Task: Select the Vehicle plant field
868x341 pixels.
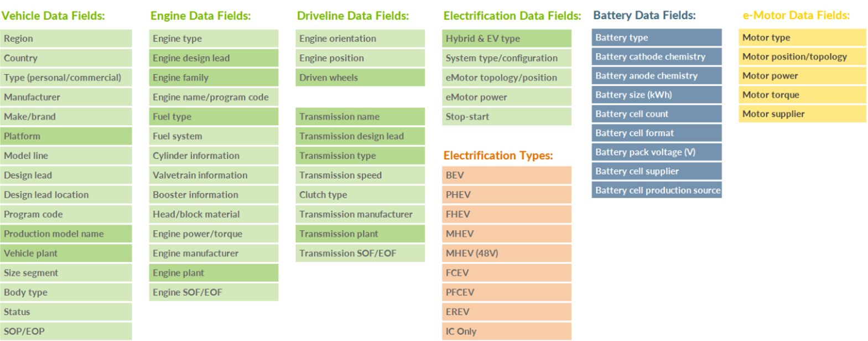Action: [66, 253]
